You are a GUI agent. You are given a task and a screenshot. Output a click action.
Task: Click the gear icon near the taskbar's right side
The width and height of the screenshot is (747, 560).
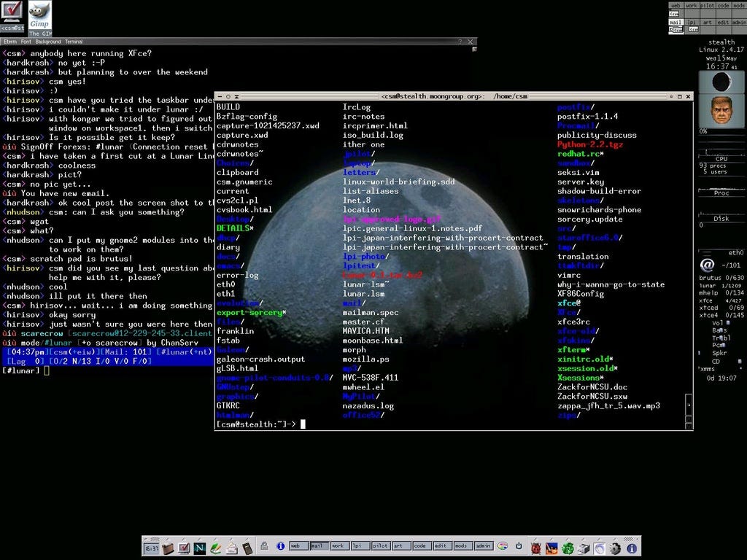[x=616, y=548]
